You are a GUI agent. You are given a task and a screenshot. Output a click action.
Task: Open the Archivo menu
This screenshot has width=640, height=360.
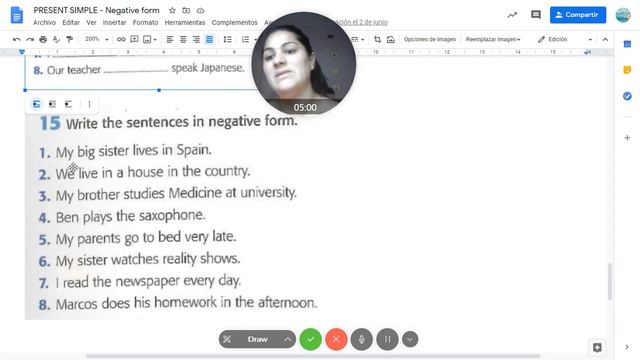pos(44,22)
